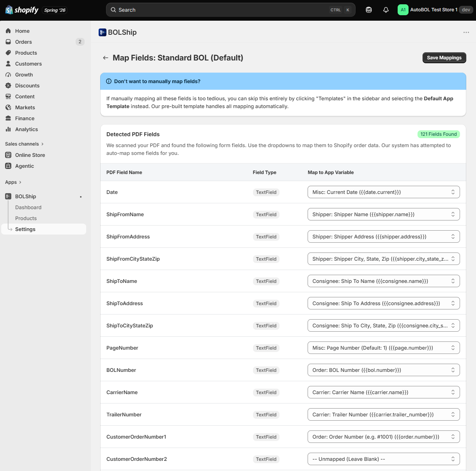Click the search magnifier icon
Screen dimensions: 476x471
(x=113, y=10)
